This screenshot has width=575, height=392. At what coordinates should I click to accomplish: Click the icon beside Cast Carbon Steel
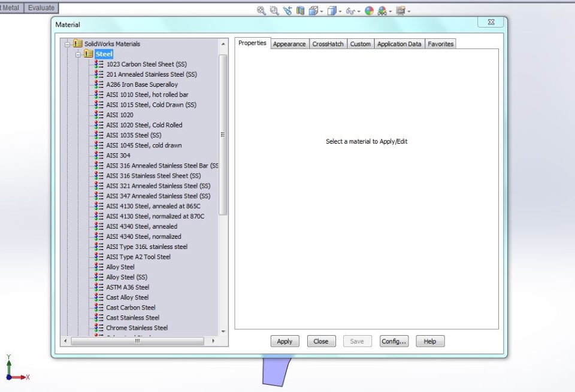[99, 308]
